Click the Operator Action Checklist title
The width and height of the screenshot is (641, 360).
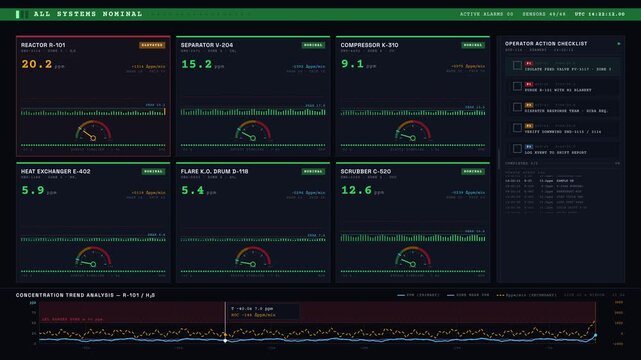(x=546, y=43)
